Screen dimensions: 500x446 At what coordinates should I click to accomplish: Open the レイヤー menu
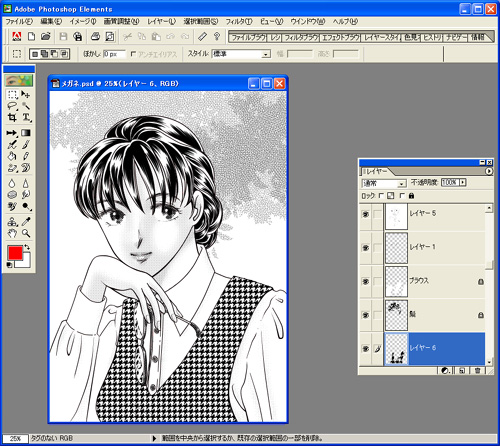161,22
